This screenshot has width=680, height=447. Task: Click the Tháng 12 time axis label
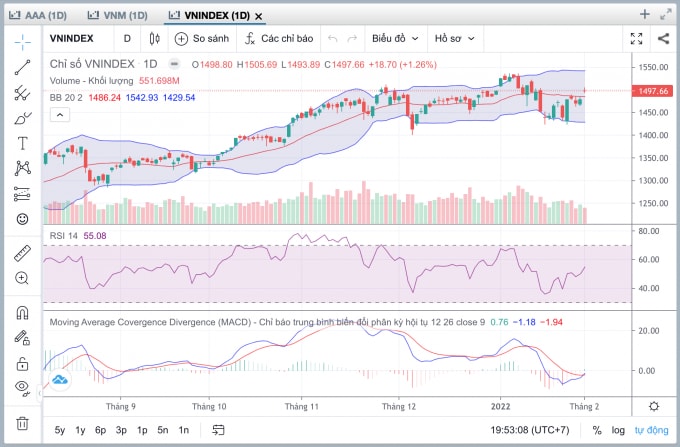click(399, 407)
